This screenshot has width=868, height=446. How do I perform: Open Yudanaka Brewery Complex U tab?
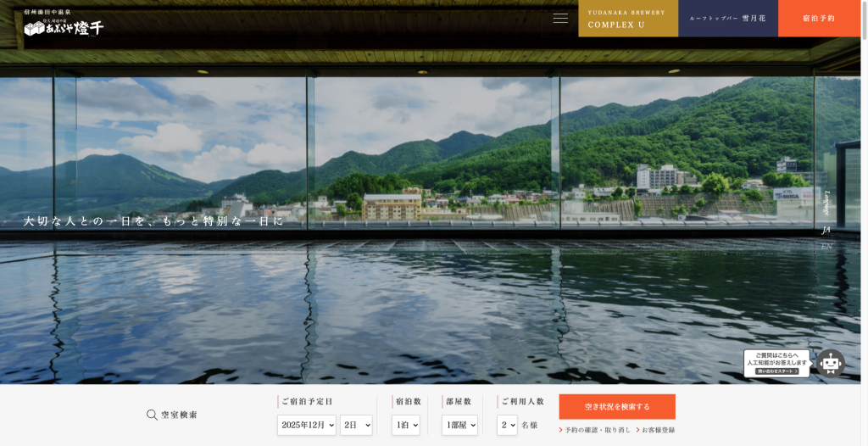[x=628, y=19]
